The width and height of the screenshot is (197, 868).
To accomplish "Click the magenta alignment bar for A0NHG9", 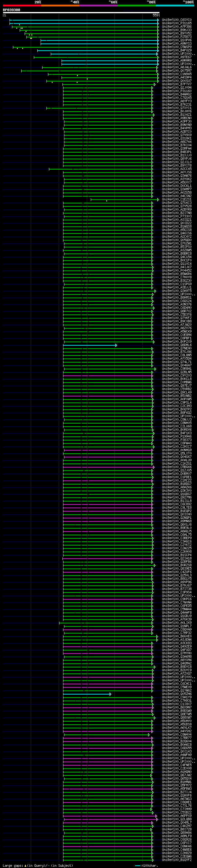I will (108, 450).
